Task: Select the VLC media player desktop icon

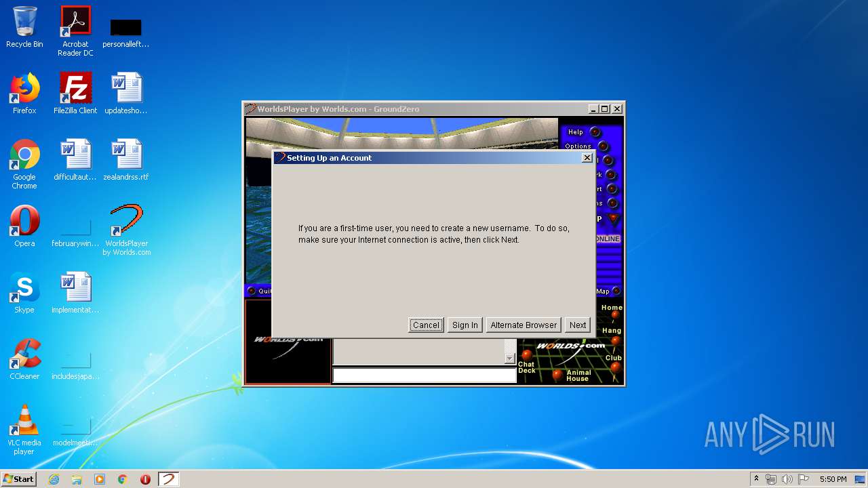Action: tap(24, 430)
